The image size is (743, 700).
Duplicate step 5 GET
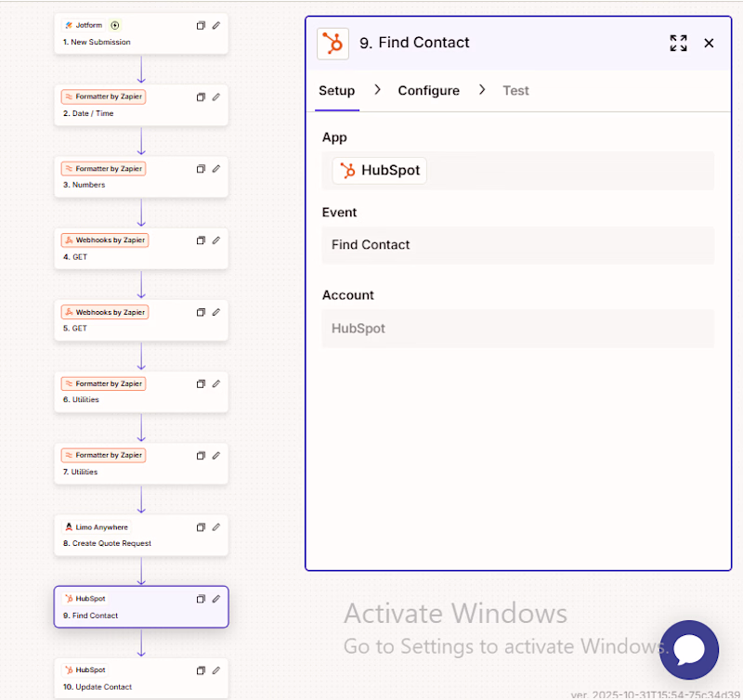(x=201, y=312)
